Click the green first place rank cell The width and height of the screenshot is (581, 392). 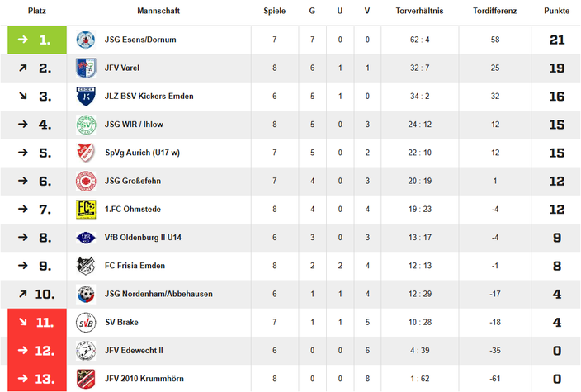(x=37, y=40)
